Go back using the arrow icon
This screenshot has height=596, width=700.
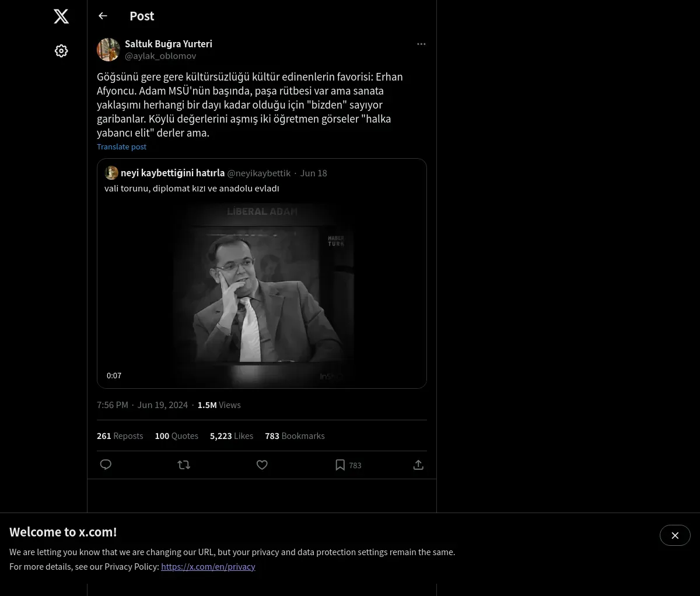pos(103,16)
